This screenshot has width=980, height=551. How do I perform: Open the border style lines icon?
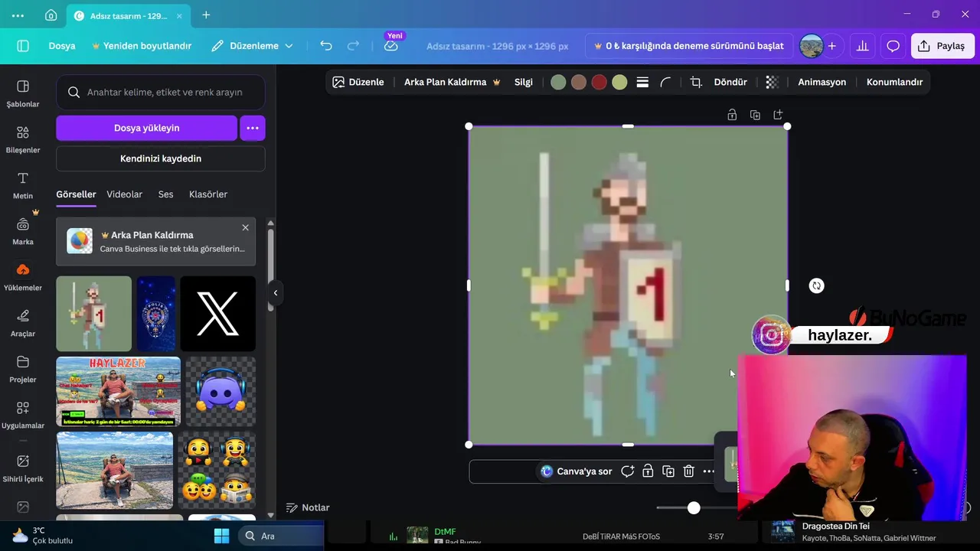[x=642, y=82]
